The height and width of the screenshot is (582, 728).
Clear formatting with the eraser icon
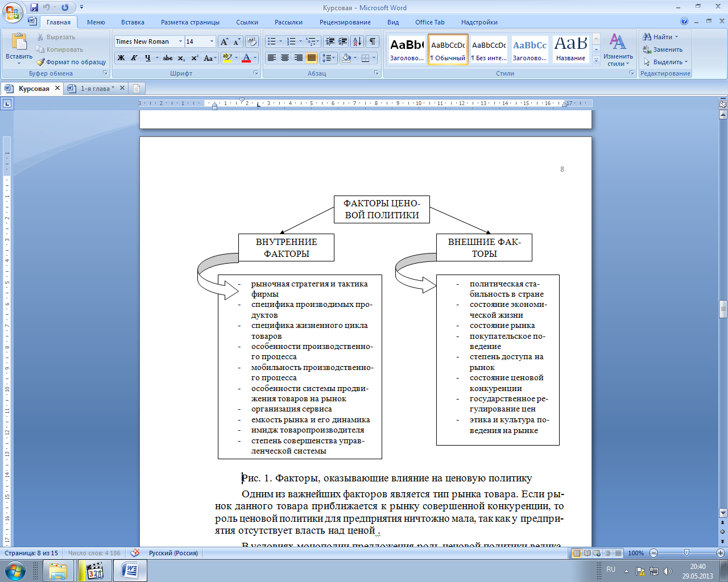[x=253, y=41]
